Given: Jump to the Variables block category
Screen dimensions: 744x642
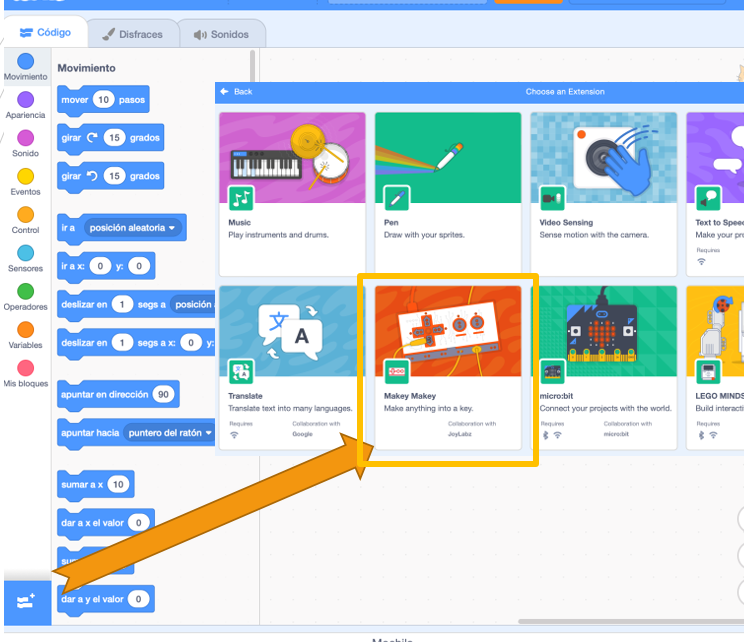Looking at the screenshot, I should 26,335.
